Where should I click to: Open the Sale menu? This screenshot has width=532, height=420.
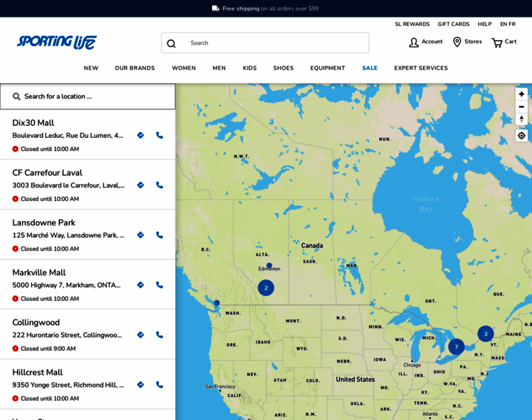tap(370, 68)
